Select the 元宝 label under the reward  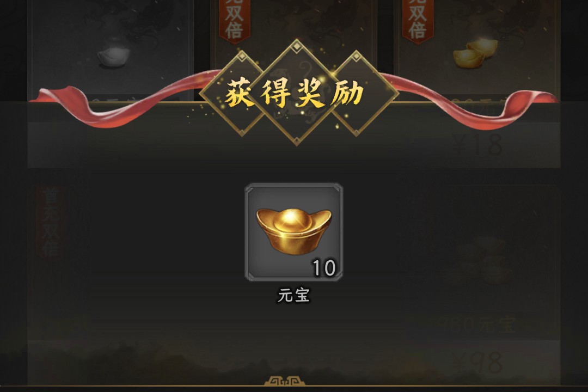pyautogui.click(x=293, y=295)
